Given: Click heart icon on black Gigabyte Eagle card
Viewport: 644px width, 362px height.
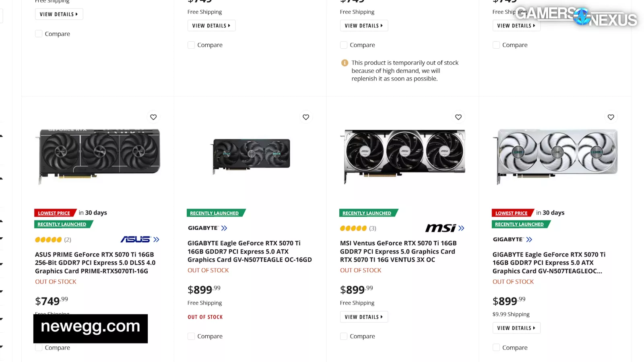Looking at the screenshot, I should (x=306, y=117).
